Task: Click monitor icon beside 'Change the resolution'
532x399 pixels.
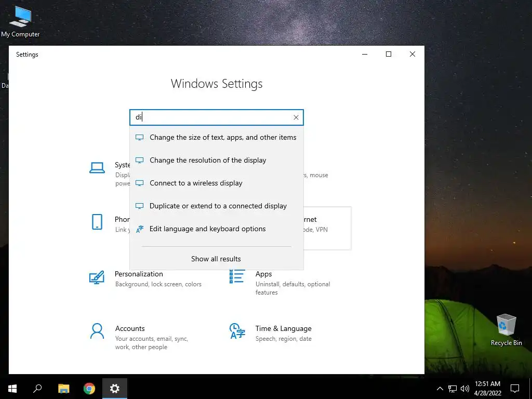Action: pos(139,160)
